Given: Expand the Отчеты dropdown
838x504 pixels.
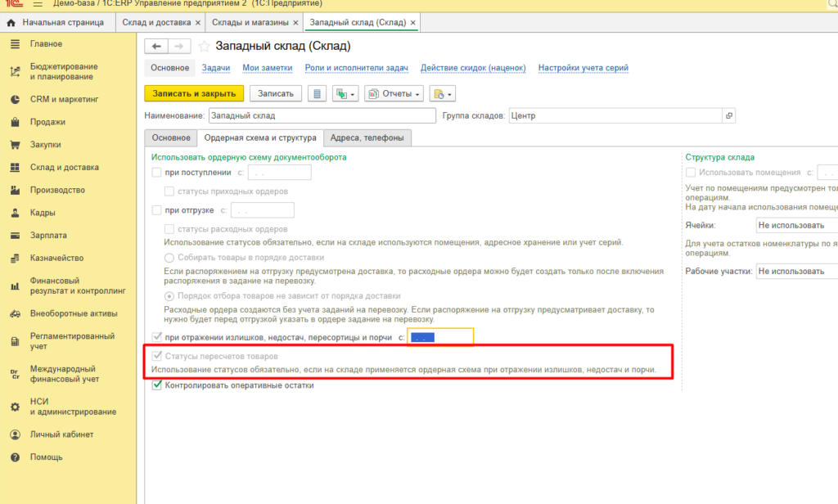Looking at the screenshot, I should 394,93.
